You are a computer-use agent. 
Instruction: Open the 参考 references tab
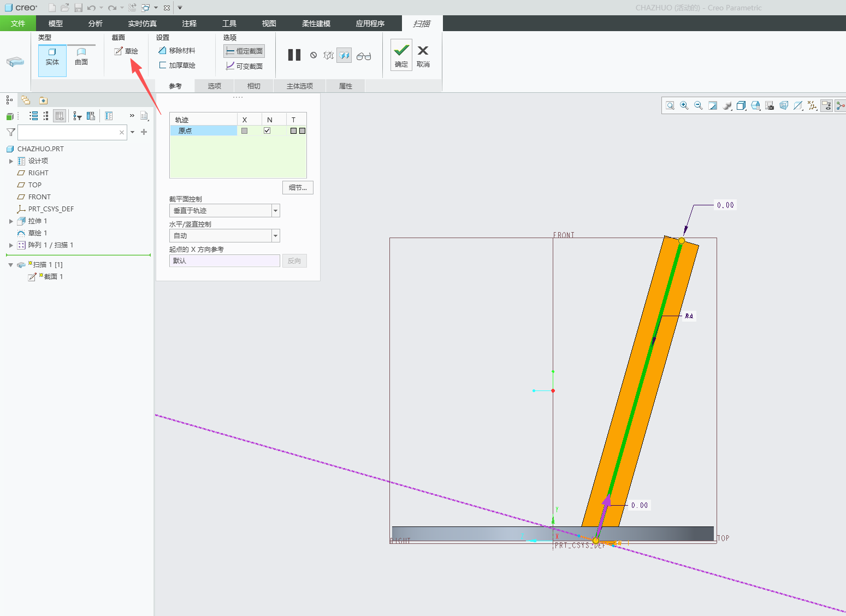coord(175,86)
